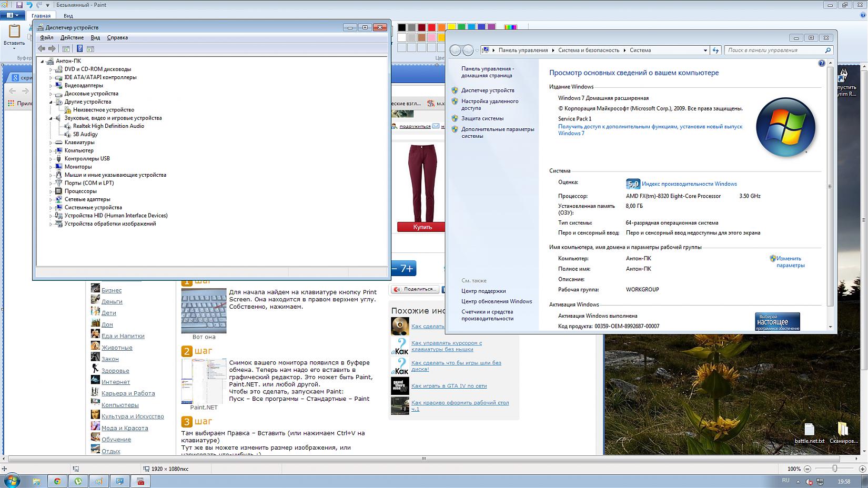Open the Действие menu in Device Manager
Image resolution: width=868 pixels, height=488 pixels.
[x=72, y=38]
